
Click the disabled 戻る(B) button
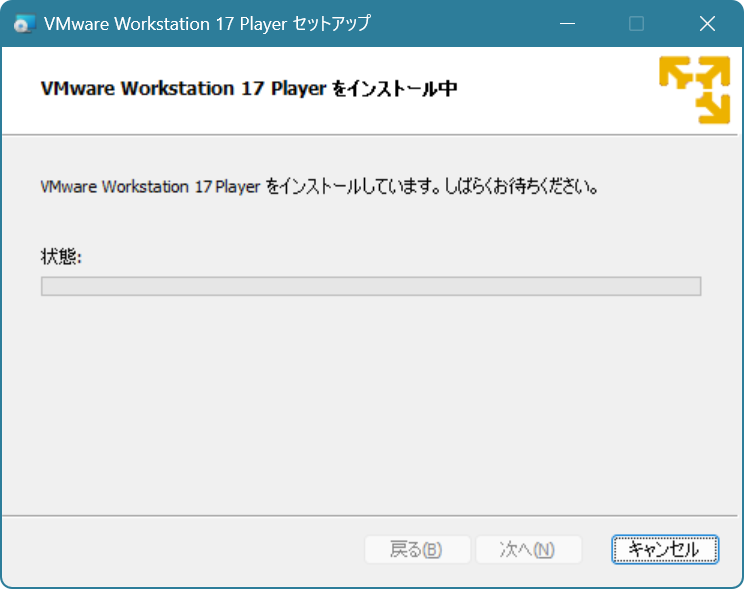(417, 550)
